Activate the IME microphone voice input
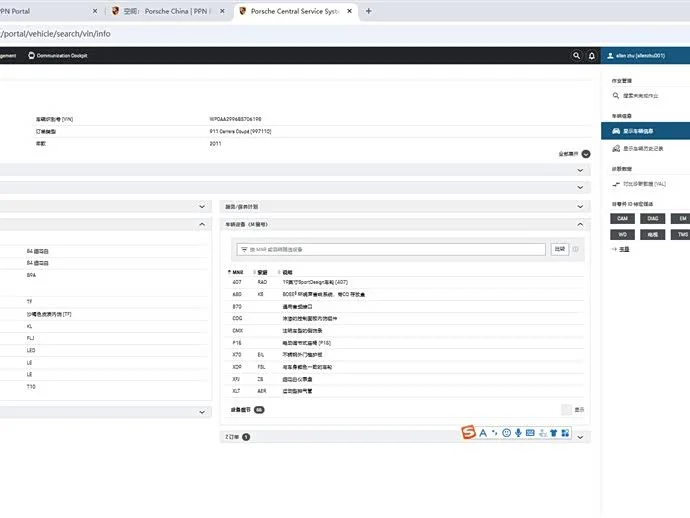690x518 pixels. [518, 433]
